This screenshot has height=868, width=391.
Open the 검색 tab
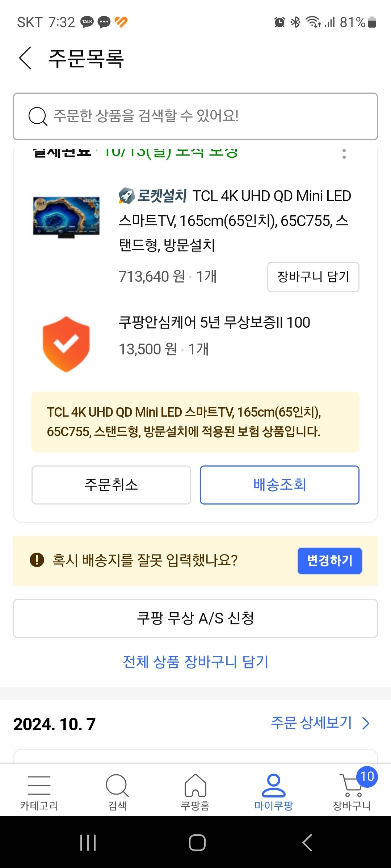pos(117,791)
